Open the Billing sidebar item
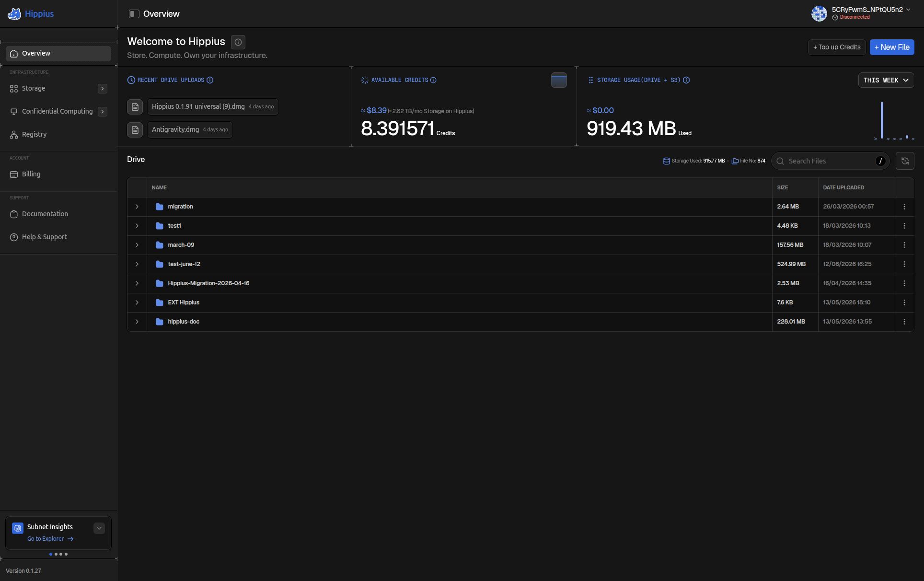 (58, 174)
